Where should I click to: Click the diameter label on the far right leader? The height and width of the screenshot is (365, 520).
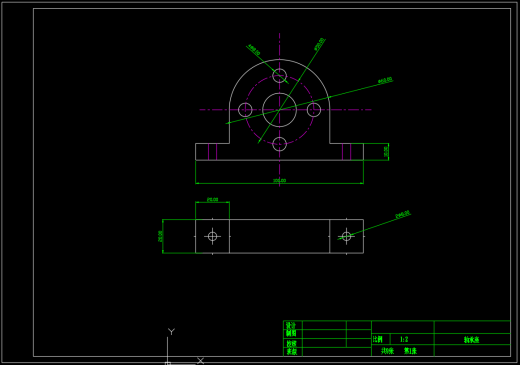click(x=385, y=80)
